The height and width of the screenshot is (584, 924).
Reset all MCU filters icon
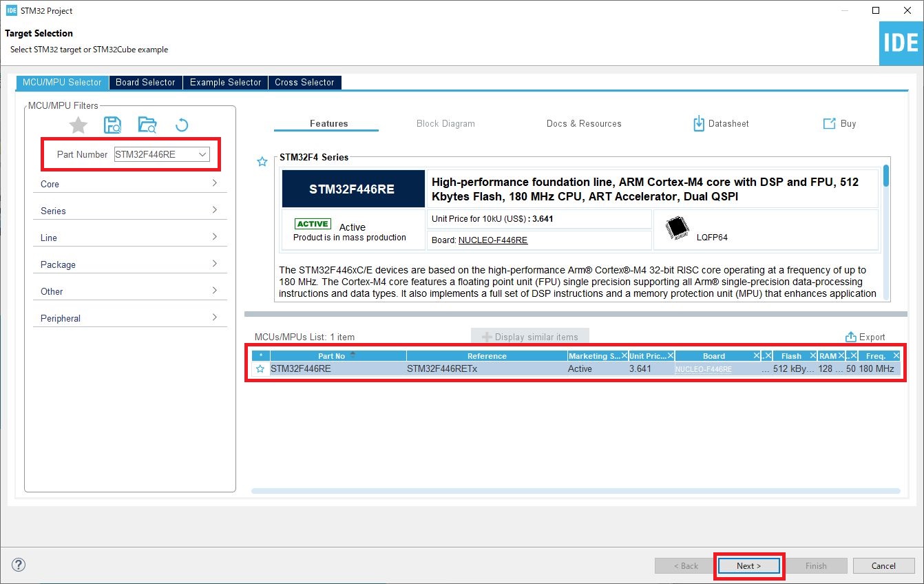[182, 125]
